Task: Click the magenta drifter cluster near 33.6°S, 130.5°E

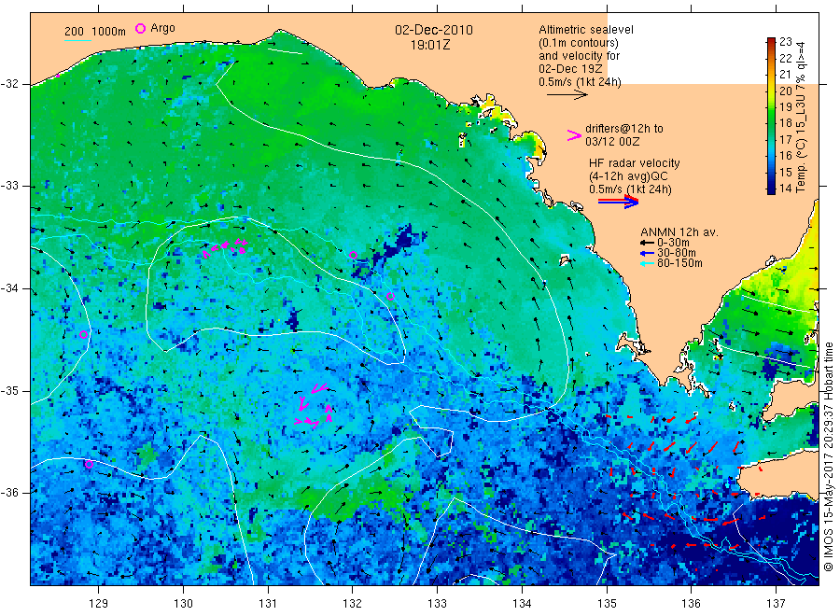Action: [225, 247]
